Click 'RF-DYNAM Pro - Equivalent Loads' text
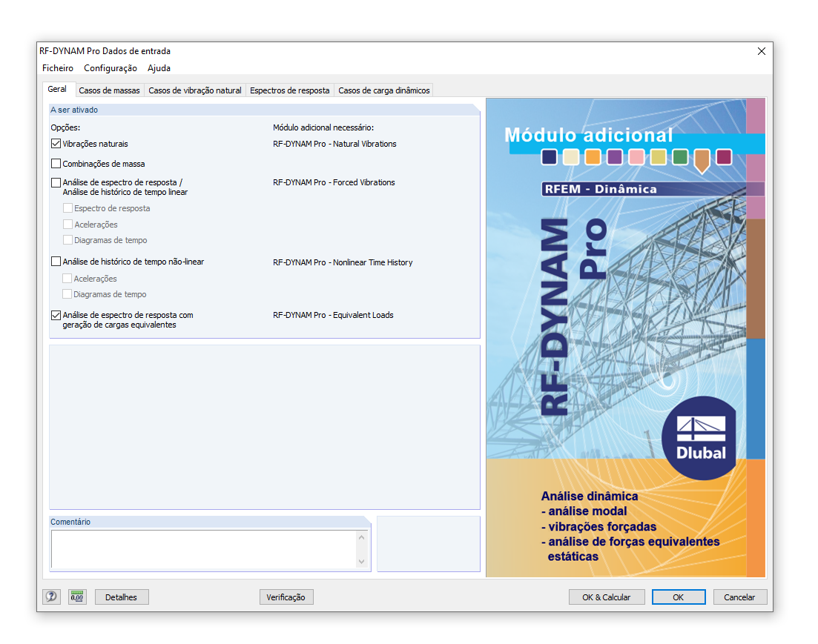Image resolution: width=818 pixels, height=644 pixels. click(333, 315)
